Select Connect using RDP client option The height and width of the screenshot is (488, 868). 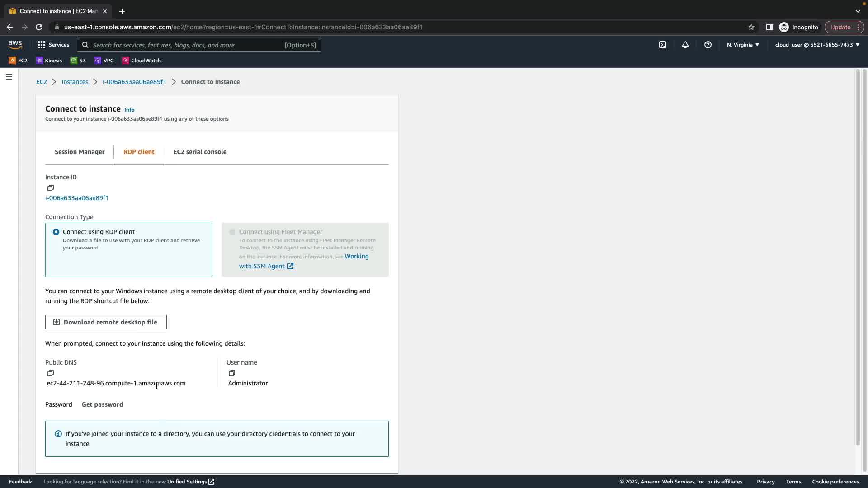point(56,232)
